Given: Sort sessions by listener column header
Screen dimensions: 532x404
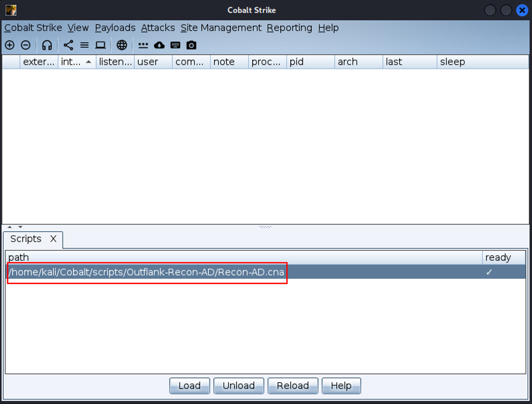Looking at the screenshot, I should [x=116, y=62].
